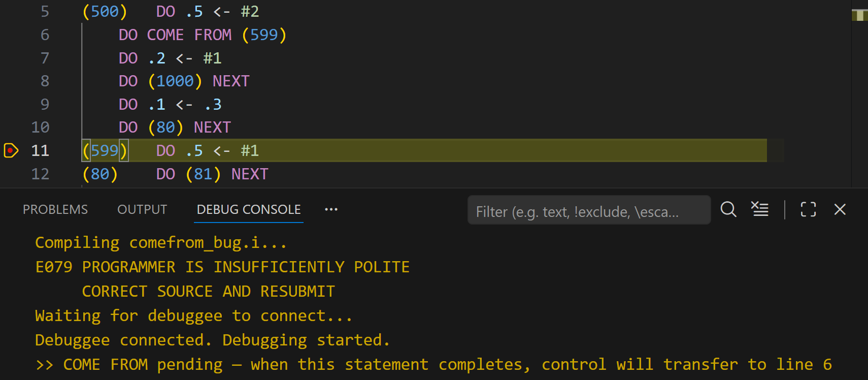Close the debug console panel
Image resolution: width=868 pixels, height=380 pixels.
point(840,209)
